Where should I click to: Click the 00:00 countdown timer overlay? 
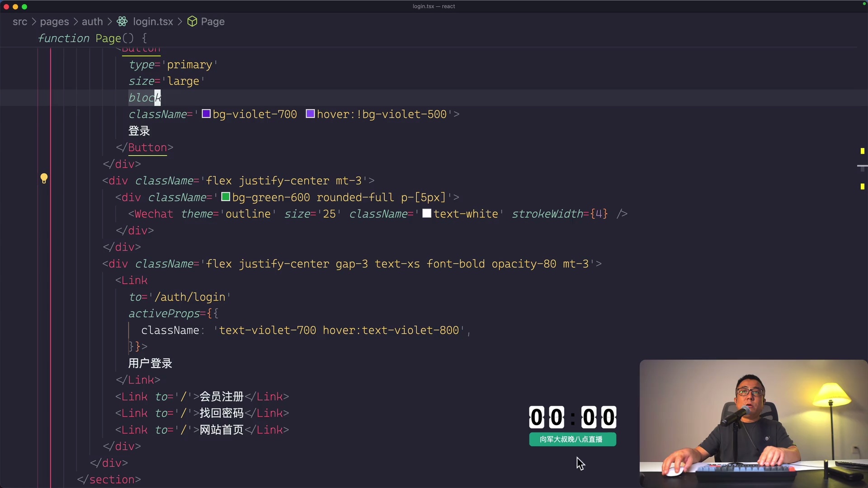click(x=572, y=417)
